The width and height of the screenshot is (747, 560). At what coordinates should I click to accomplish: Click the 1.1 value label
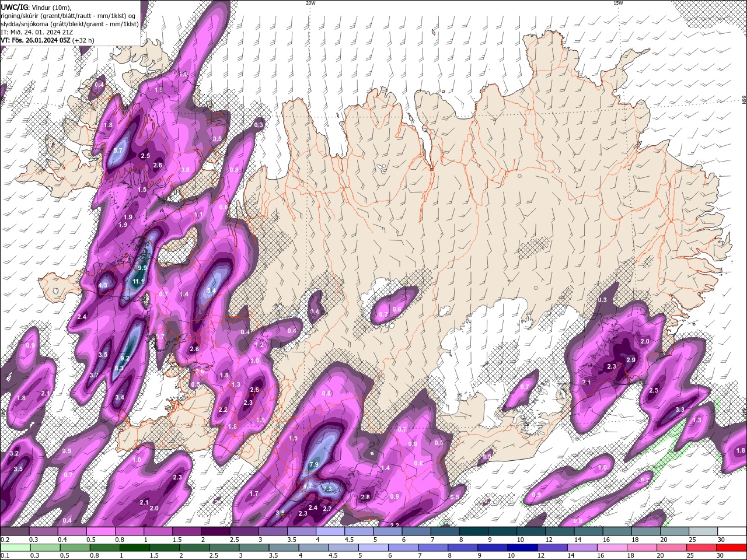tap(198, 215)
